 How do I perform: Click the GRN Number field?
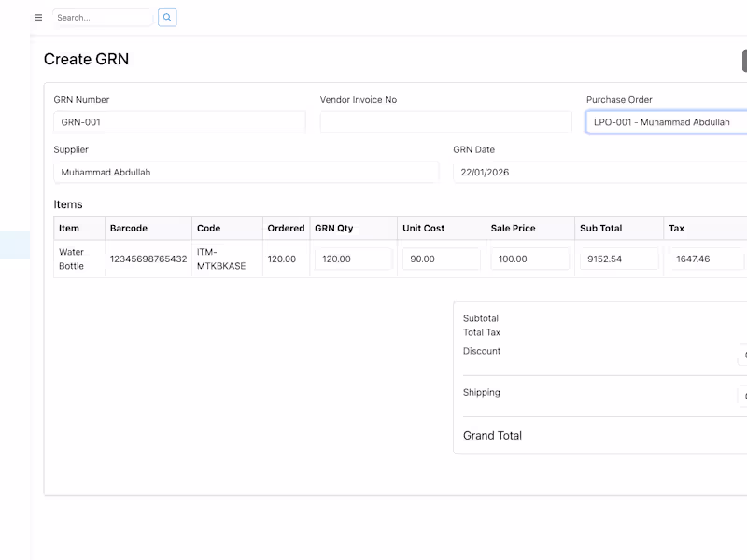pos(179,122)
